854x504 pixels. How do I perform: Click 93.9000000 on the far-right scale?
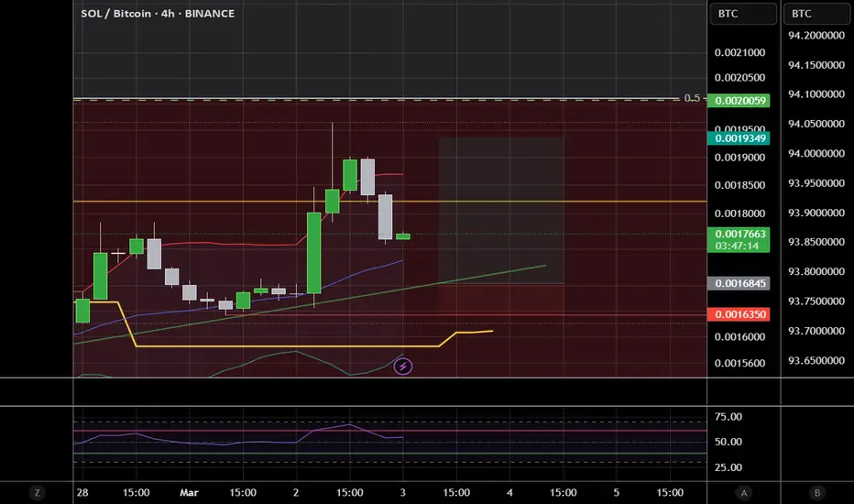pos(816,213)
